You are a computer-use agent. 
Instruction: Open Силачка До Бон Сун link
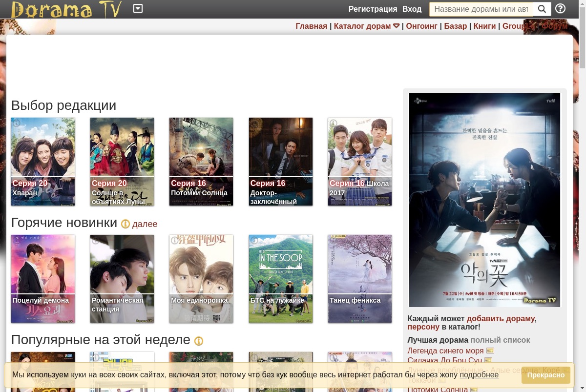tap(444, 360)
